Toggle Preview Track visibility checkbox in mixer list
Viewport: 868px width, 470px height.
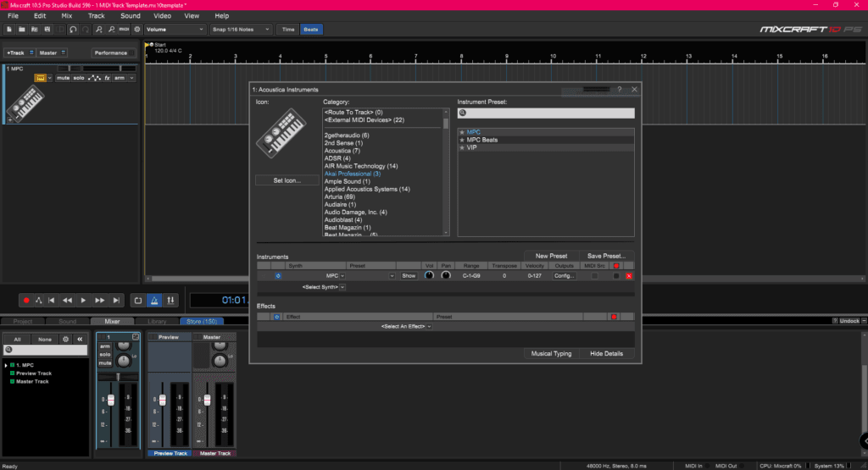click(12, 373)
